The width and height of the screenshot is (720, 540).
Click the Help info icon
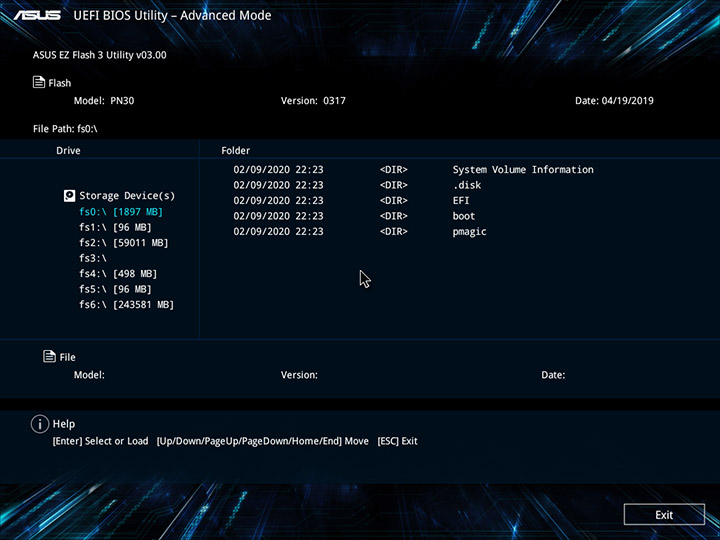tap(39, 424)
